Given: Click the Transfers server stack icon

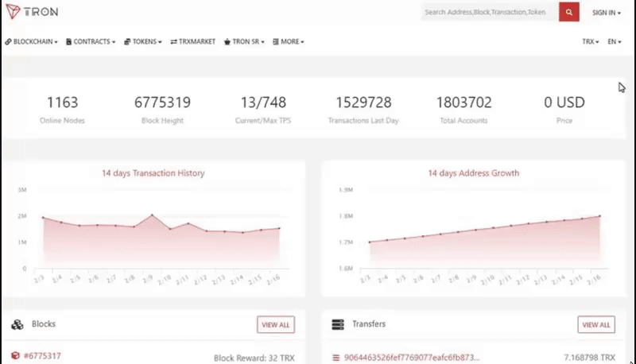Looking at the screenshot, I should [x=337, y=324].
